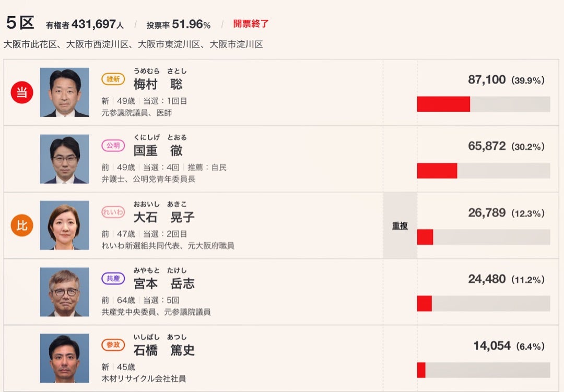Click the 参政 party tag
564x392 pixels.
(x=113, y=345)
